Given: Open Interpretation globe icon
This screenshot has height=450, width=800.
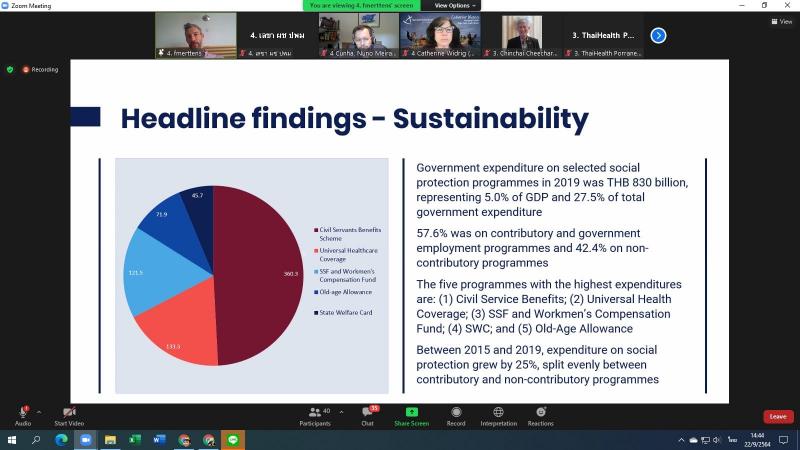Looking at the screenshot, I should click(498, 412).
